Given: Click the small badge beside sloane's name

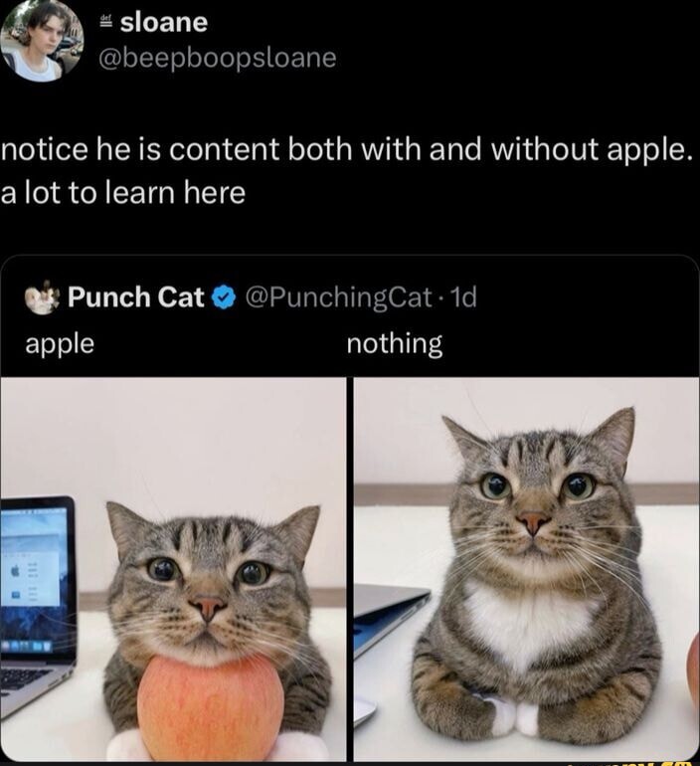Looking at the screenshot, I should [105, 22].
